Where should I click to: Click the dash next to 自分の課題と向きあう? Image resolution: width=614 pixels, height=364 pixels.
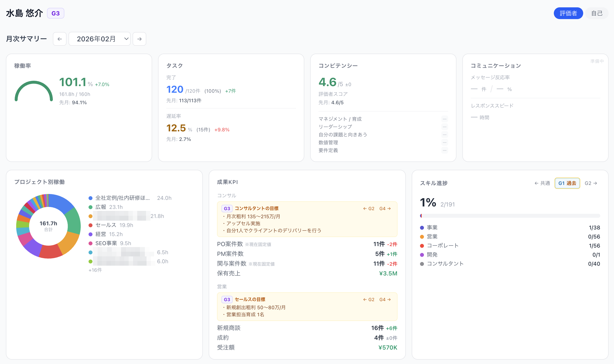click(444, 135)
